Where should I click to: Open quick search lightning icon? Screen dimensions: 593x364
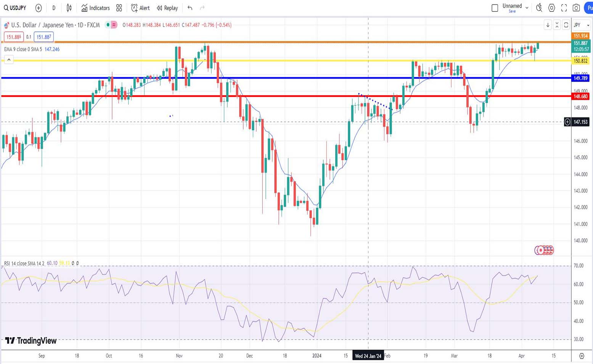[539, 8]
